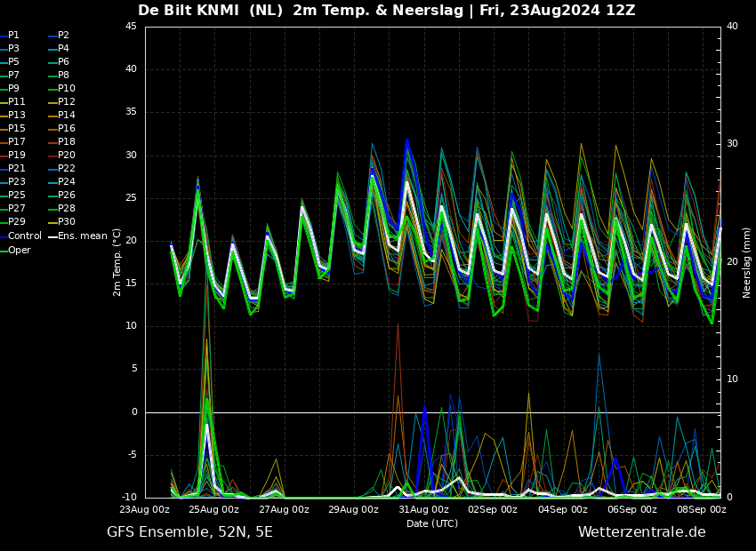Click the Oper legend entry
Screen dimensions: 756x551
pos(20,250)
